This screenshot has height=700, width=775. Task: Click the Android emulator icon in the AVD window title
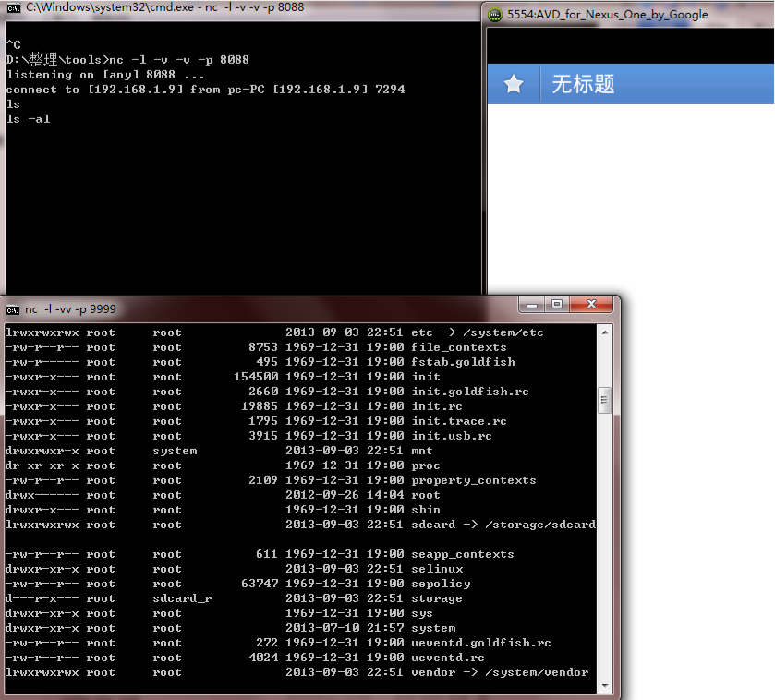click(495, 15)
